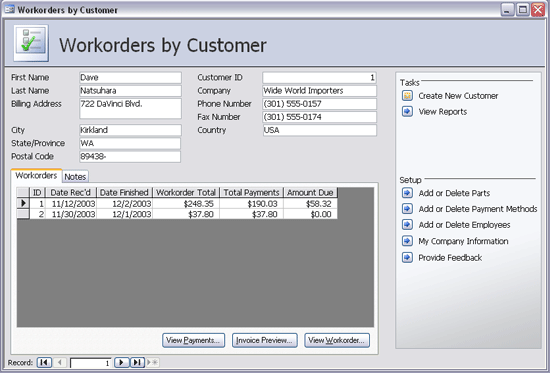Screen dimensions: 550x373
Task: Click the Amount Due column header
Action: 310,192
